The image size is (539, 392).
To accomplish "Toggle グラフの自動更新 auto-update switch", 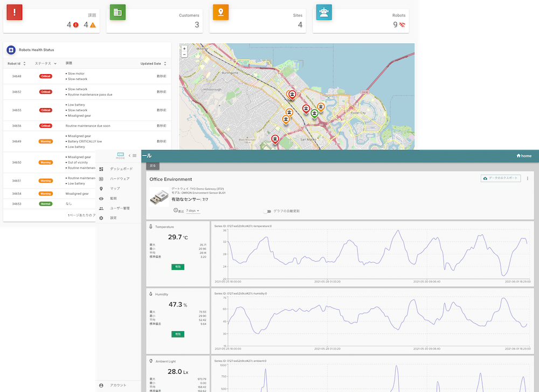I will pyautogui.click(x=267, y=211).
